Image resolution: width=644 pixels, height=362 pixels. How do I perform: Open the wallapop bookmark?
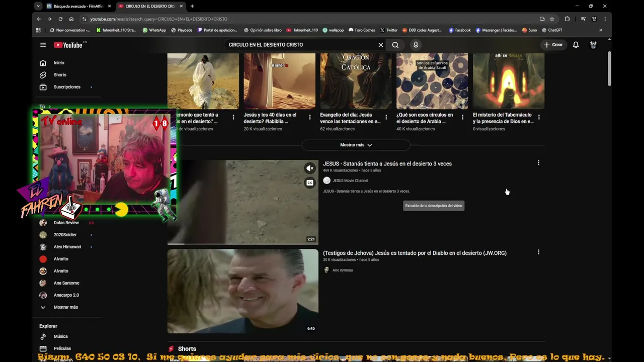pyautogui.click(x=333, y=30)
